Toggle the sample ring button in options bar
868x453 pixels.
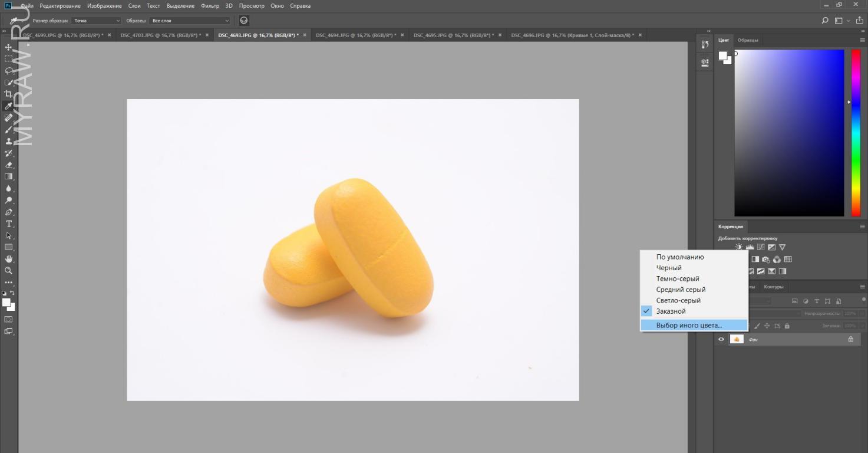point(244,21)
